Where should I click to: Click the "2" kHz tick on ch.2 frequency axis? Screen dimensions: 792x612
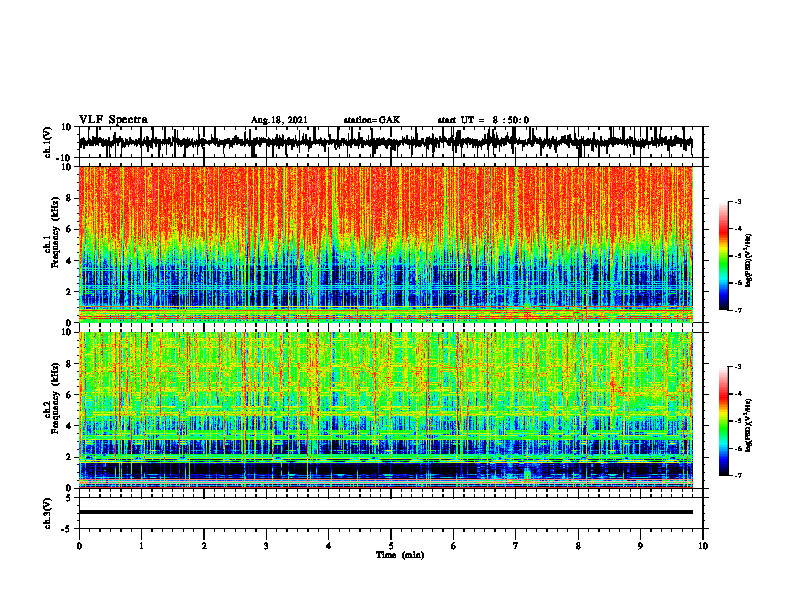(x=69, y=457)
